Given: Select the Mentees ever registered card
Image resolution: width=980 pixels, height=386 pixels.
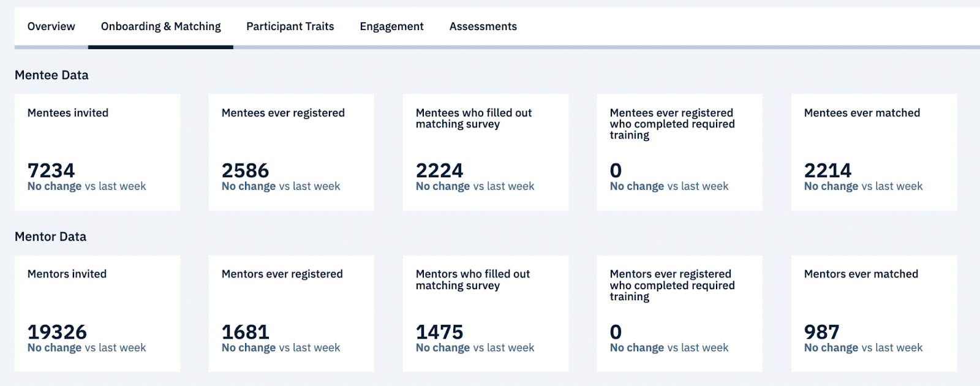Looking at the screenshot, I should (x=291, y=152).
